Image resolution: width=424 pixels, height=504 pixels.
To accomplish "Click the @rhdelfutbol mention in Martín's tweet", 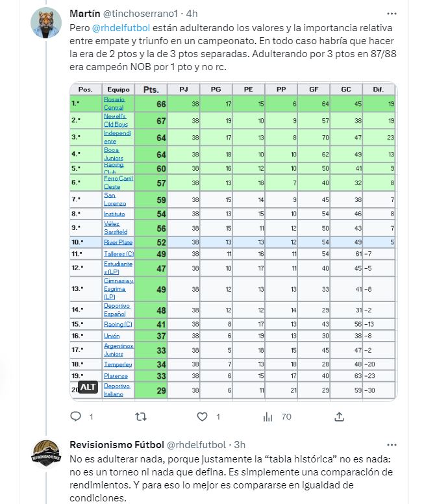I will (x=121, y=28).
